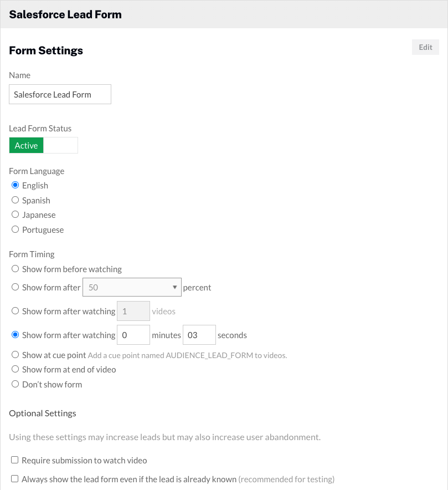
Task: Select 'Show form before watching' option
Action: pos(15,269)
